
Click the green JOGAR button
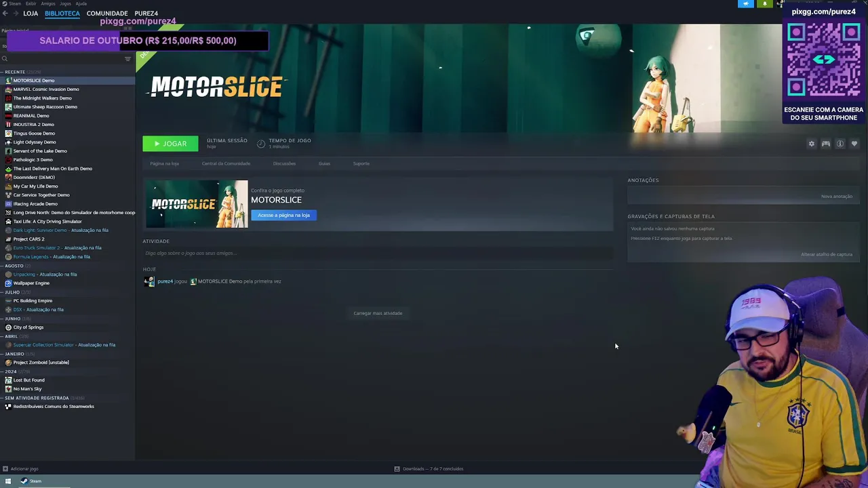(170, 144)
